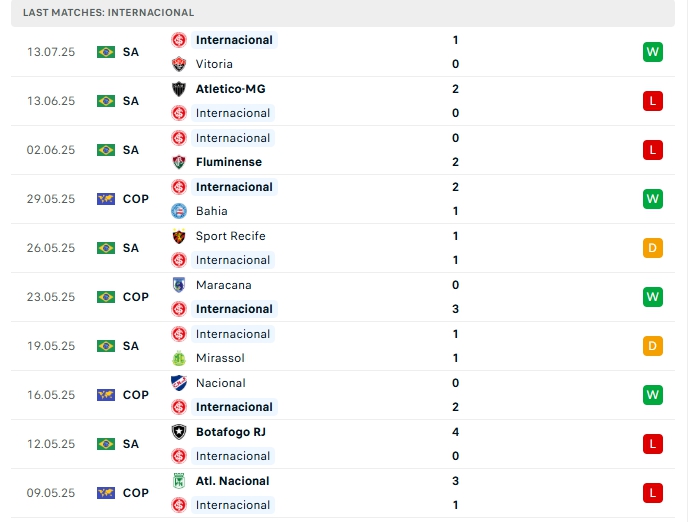Open the 23.05.25 Maracana match row date
This screenshot has height=522, width=688.
[x=51, y=297]
